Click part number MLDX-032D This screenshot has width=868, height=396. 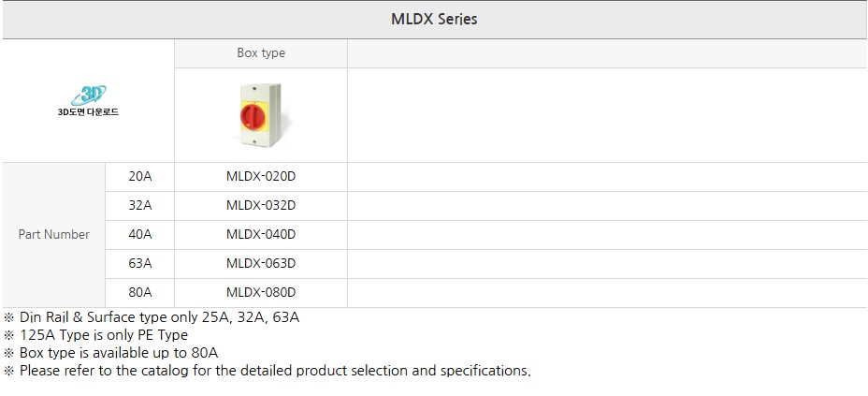click(261, 205)
